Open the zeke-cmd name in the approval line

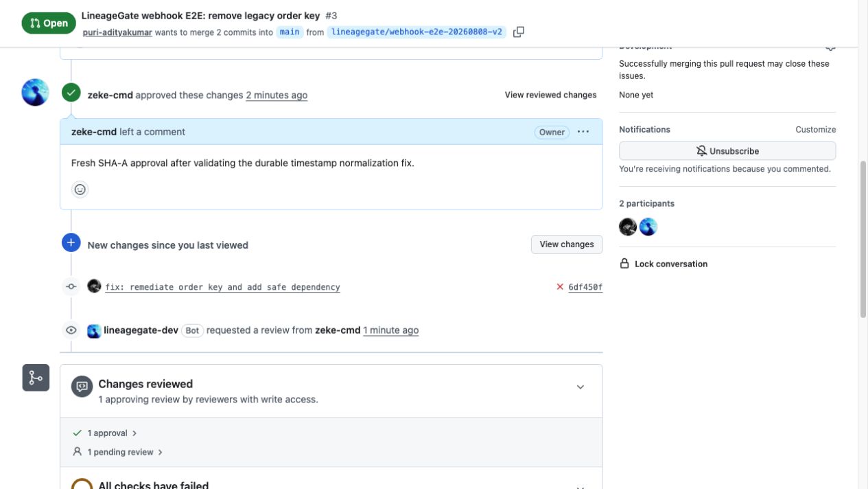pos(110,95)
